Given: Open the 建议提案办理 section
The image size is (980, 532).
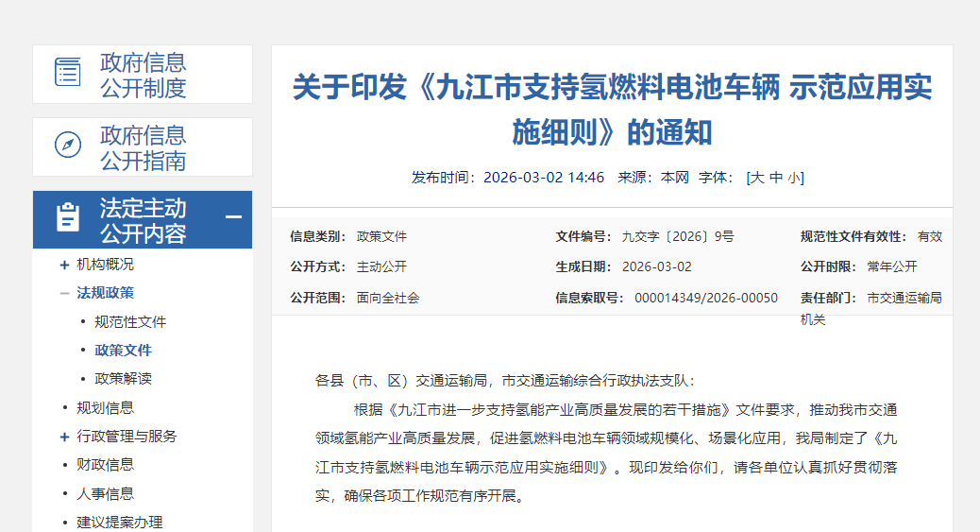Looking at the screenshot, I should click(119, 522).
